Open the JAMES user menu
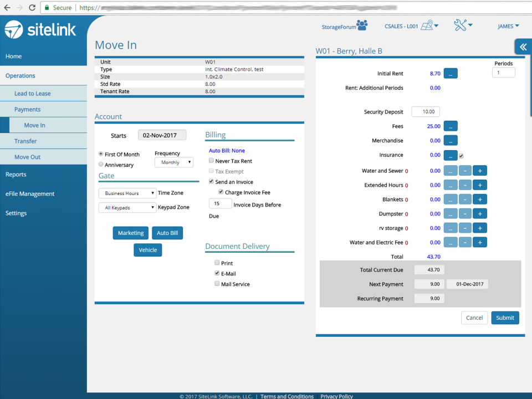 coord(508,25)
